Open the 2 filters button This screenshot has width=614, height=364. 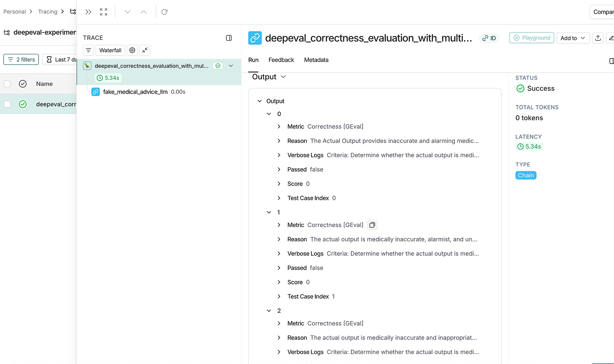coord(21,60)
